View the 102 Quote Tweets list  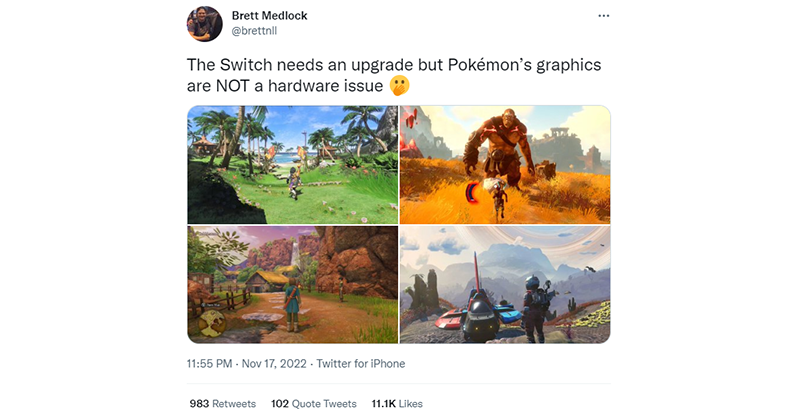(314, 404)
